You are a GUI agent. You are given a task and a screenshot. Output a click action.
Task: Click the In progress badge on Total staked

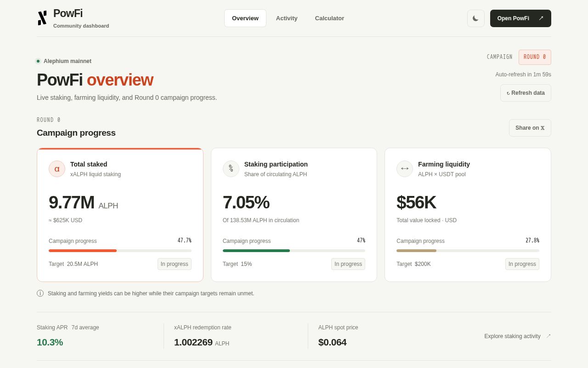pos(175,264)
